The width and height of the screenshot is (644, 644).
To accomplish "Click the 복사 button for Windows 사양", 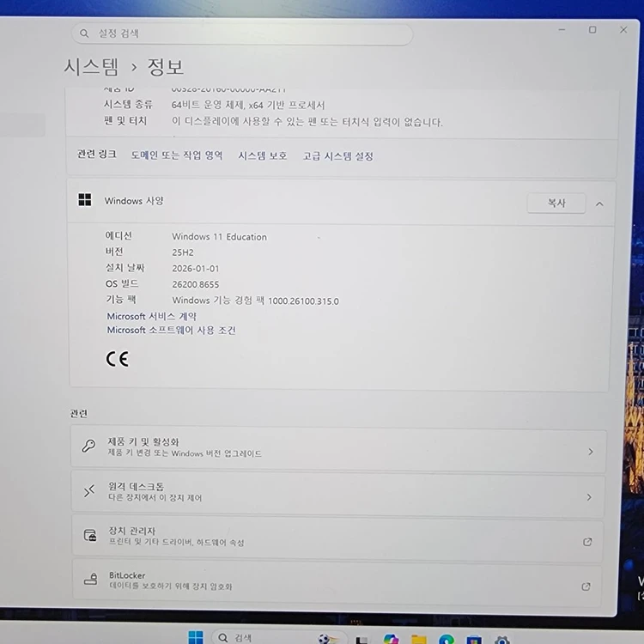I will point(556,203).
